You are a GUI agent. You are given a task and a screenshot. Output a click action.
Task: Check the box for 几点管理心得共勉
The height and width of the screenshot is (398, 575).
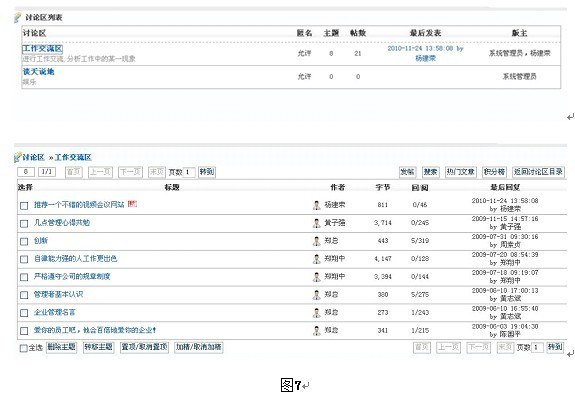click(24, 223)
